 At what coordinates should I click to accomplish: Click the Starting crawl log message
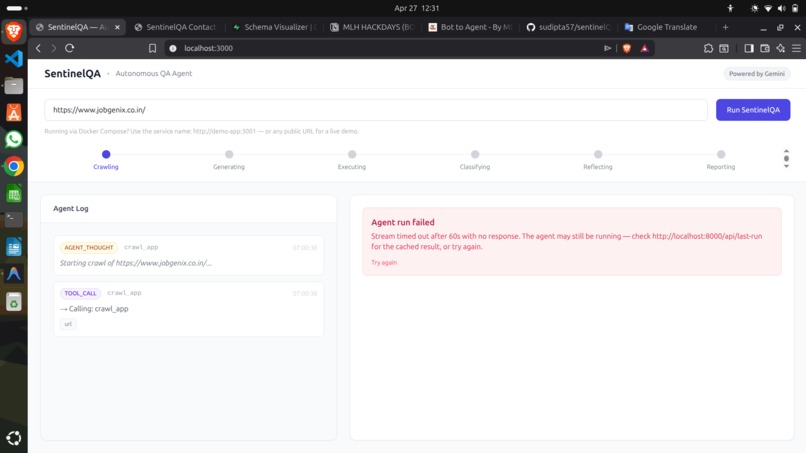tap(136, 263)
